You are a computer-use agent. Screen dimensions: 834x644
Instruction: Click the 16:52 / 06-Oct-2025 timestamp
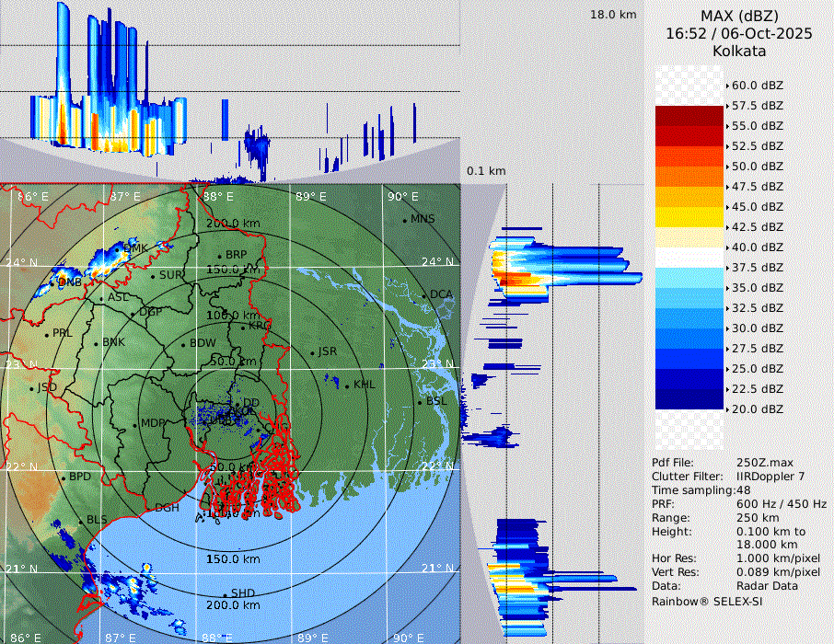tap(739, 34)
